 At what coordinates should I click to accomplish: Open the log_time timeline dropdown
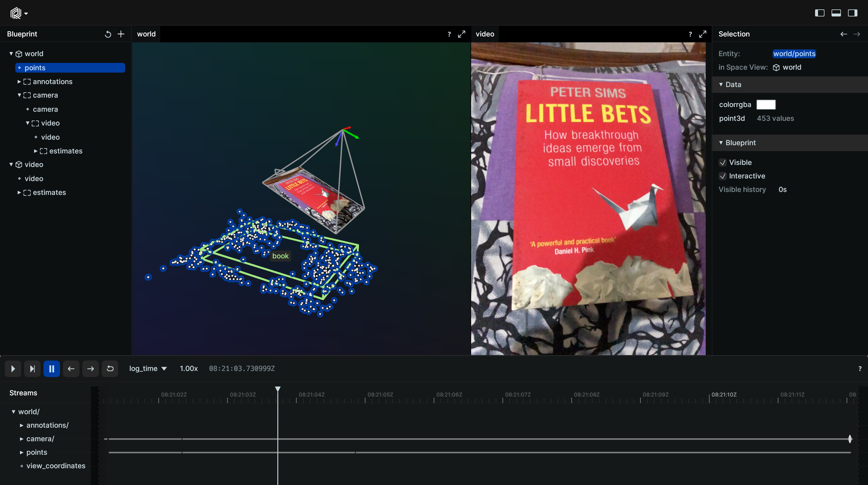pyautogui.click(x=148, y=369)
